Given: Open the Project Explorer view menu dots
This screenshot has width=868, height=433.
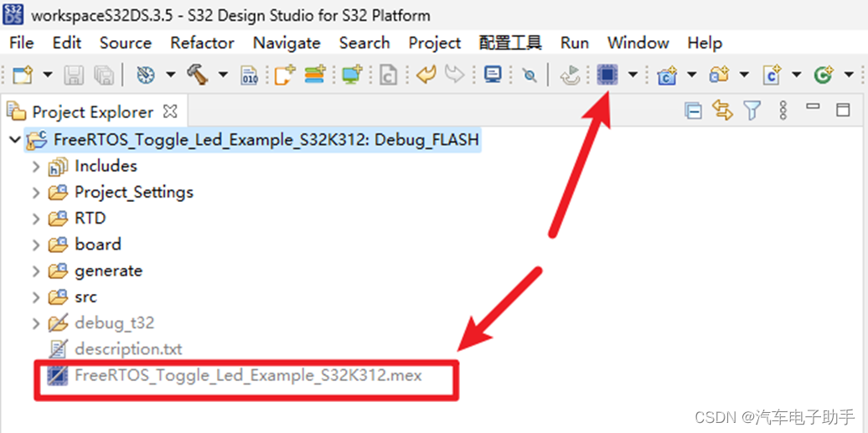Looking at the screenshot, I should pos(783,111).
